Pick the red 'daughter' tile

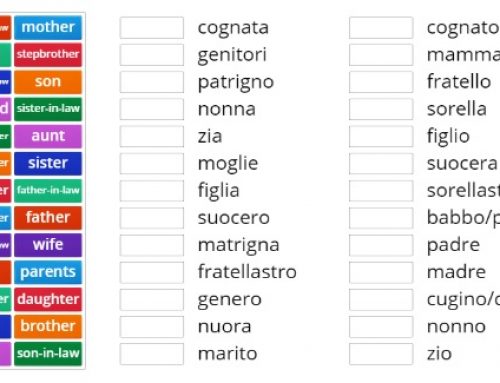click(48, 299)
